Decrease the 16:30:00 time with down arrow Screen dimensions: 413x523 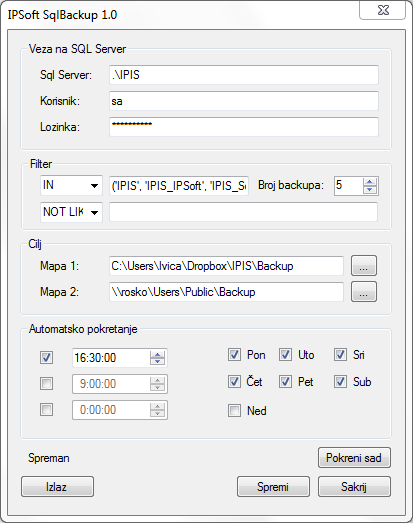coord(157,362)
